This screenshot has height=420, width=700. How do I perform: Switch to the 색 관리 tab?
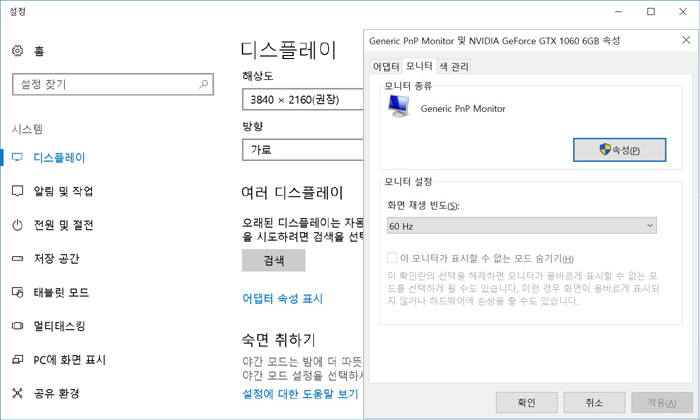[453, 67]
